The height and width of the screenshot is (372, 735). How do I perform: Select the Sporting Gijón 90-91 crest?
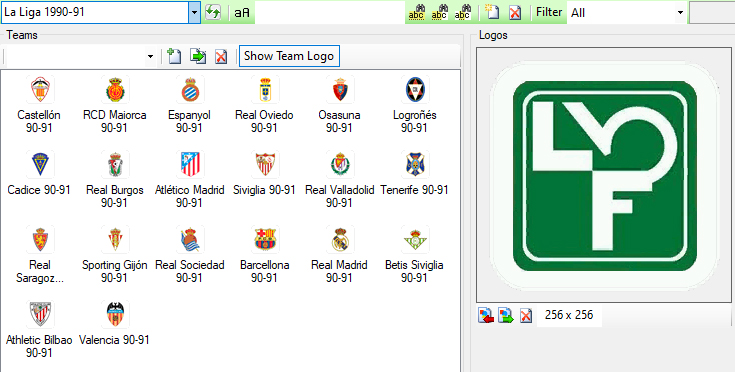(x=115, y=239)
